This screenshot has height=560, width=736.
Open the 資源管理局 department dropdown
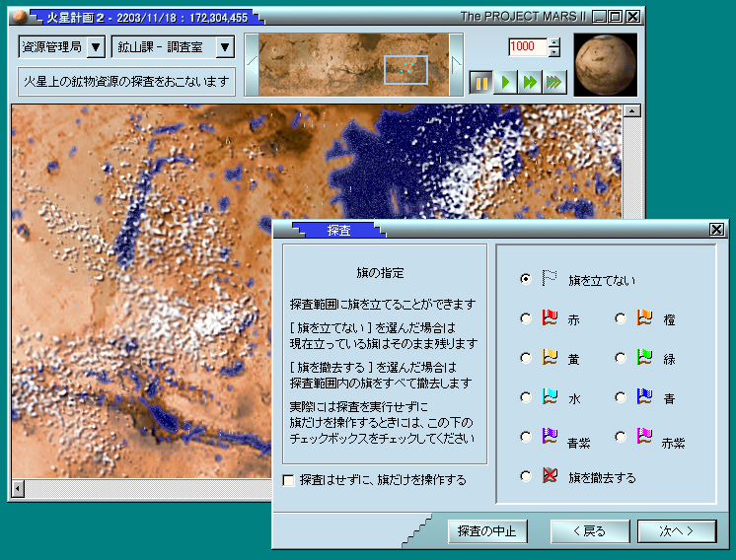click(96, 46)
